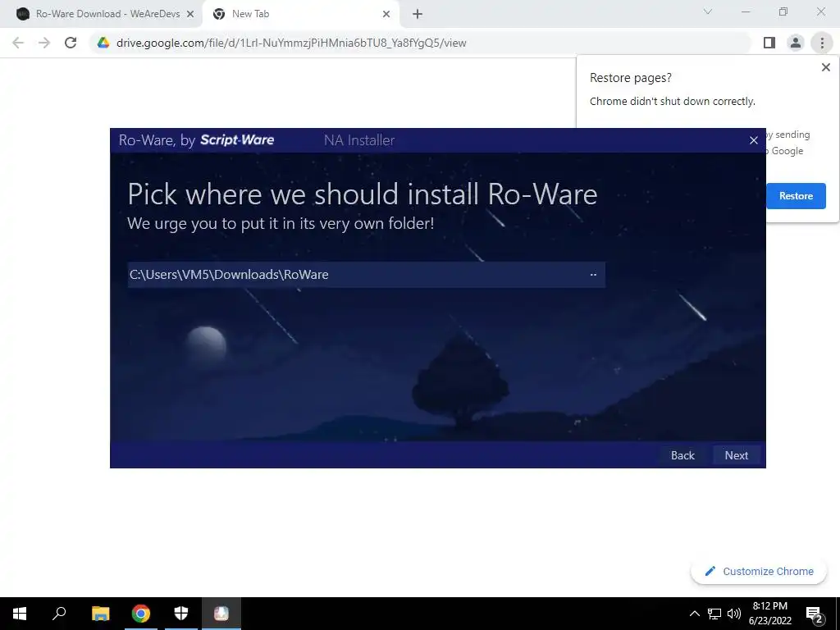Click the install path field C:\Users\VM5\Downloads\RoWare
840x630 pixels.
(x=367, y=275)
